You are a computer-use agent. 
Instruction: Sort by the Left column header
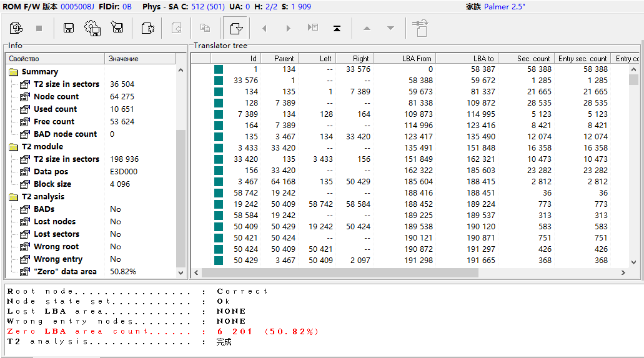pos(317,58)
